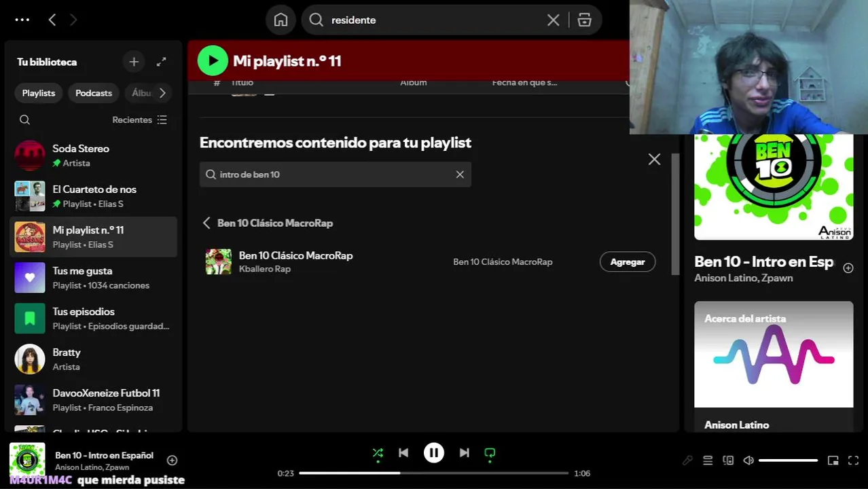Open the three-dot app menu
This screenshot has height=489, width=868.
pyautogui.click(x=22, y=20)
